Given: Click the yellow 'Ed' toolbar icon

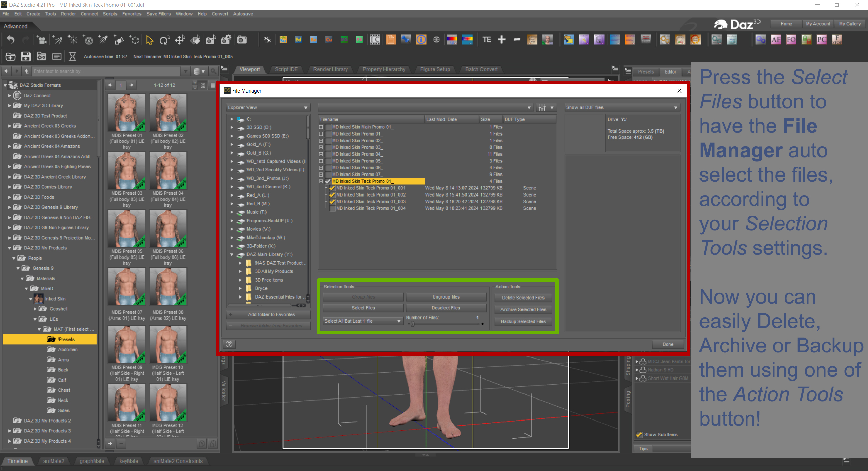Looking at the screenshot, I should [298, 40].
